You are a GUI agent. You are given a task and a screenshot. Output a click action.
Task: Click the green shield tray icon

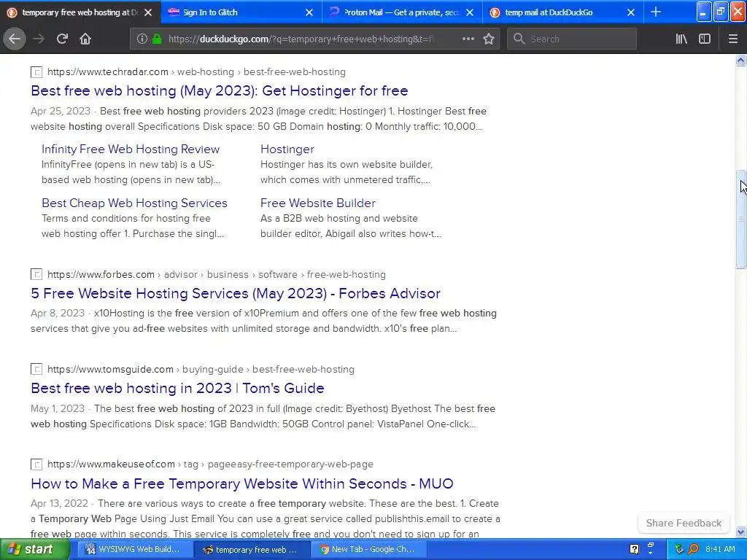(x=679, y=549)
